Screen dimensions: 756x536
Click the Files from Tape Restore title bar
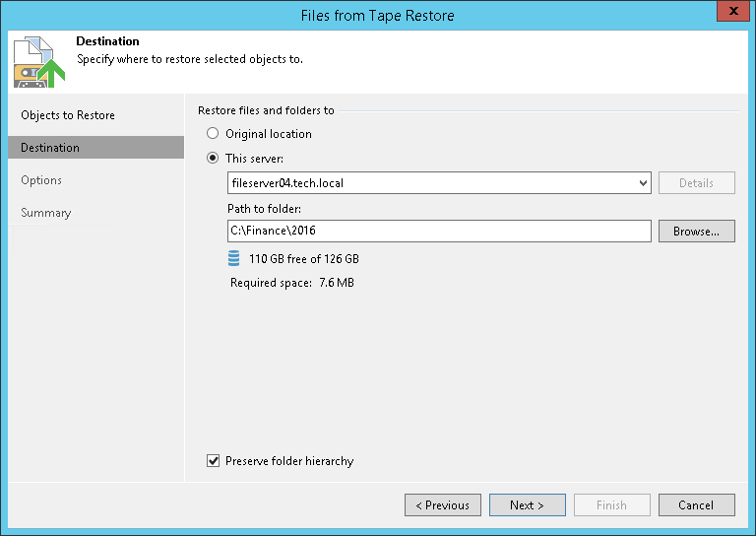click(x=377, y=15)
